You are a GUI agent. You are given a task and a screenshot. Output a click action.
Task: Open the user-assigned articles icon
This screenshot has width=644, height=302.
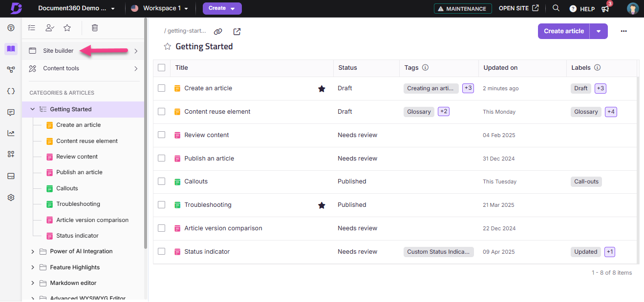click(49, 28)
